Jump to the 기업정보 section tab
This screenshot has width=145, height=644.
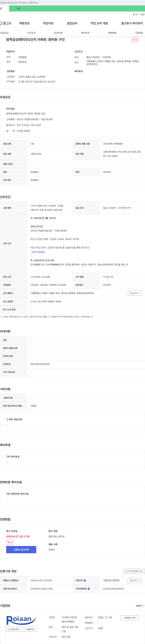139,33
